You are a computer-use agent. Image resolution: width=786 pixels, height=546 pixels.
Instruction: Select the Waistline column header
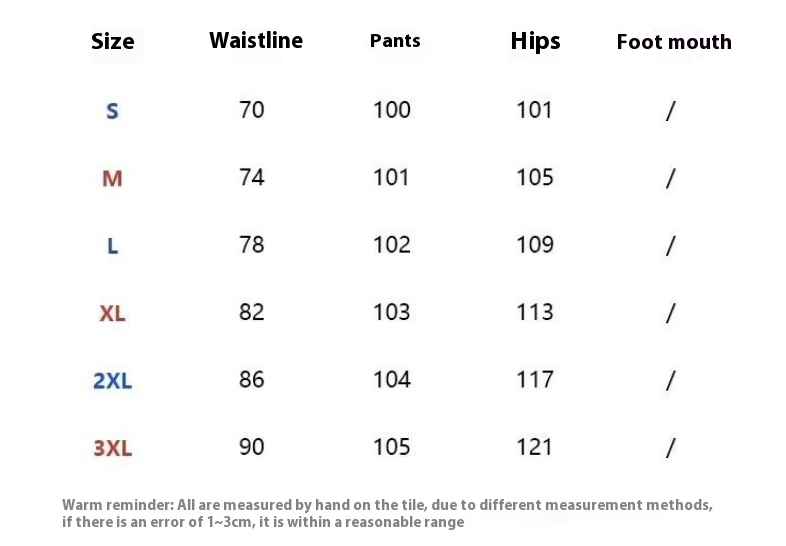click(255, 41)
